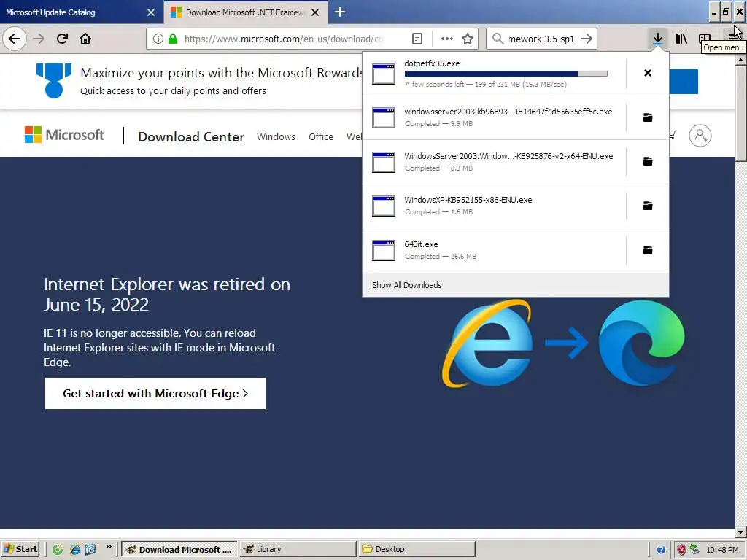The height and width of the screenshot is (560, 747).
Task: Click the taskbar clock showing 10:48 PM
Action: pos(722,550)
